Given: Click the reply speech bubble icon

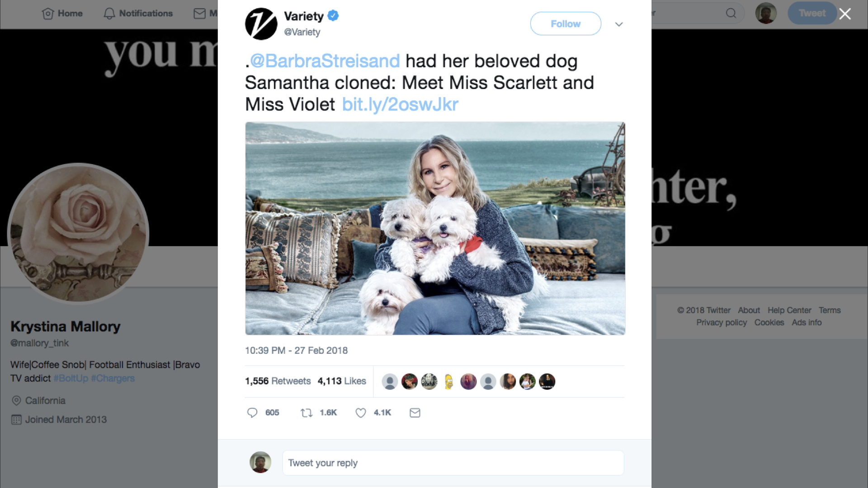Looking at the screenshot, I should pyautogui.click(x=252, y=413).
